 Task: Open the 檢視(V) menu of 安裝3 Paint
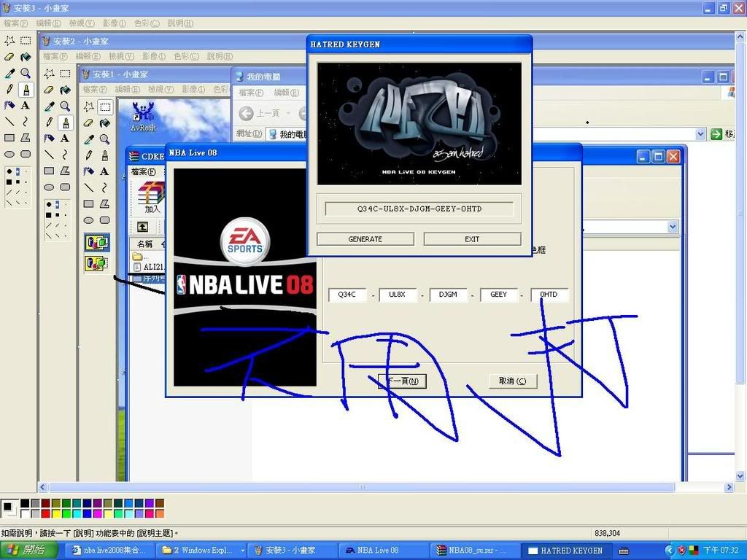[x=82, y=23]
